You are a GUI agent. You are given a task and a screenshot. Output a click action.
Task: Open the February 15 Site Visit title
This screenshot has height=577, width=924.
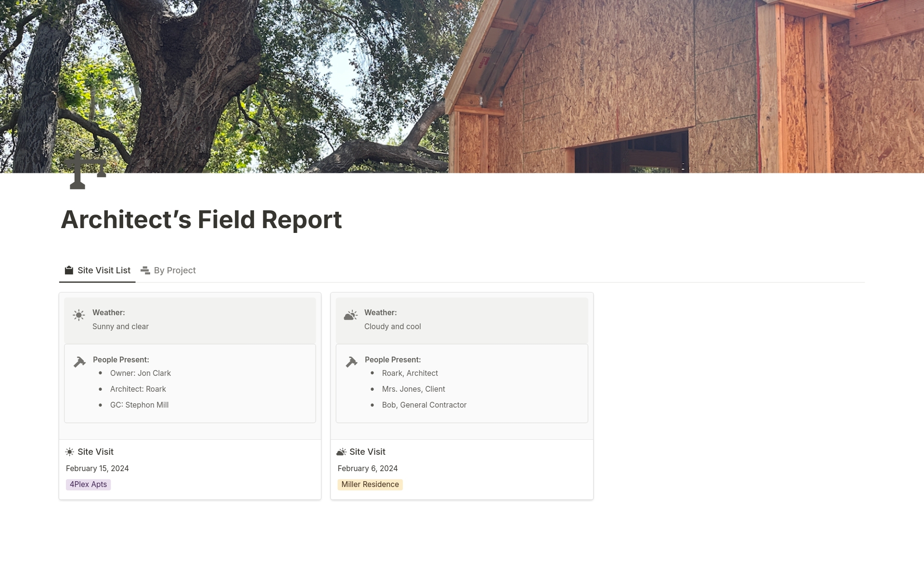tap(95, 452)
